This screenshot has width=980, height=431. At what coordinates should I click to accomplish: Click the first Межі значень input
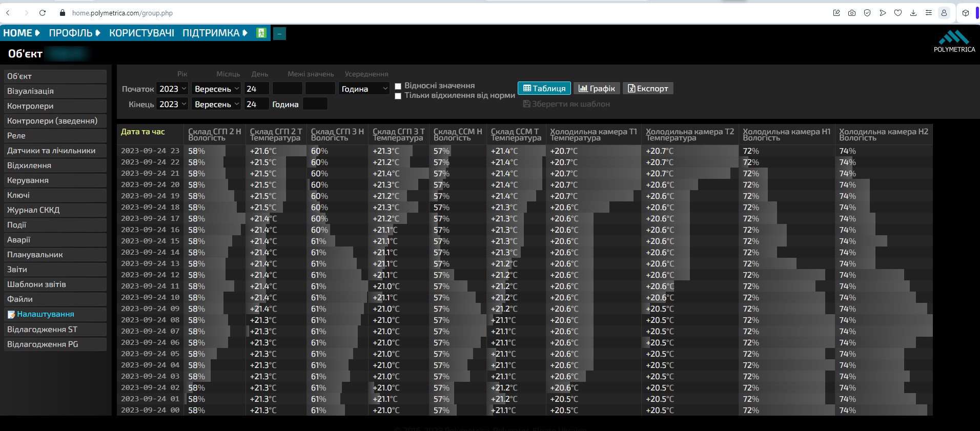(288, 89)
